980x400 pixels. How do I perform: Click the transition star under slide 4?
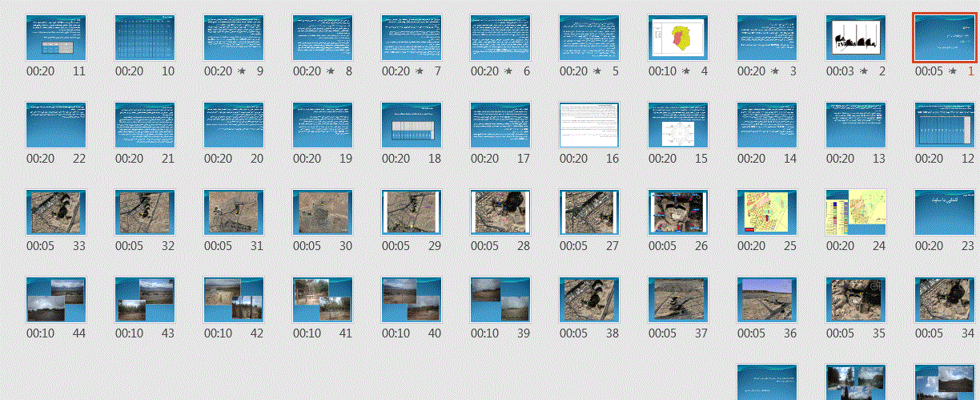pos(685,71)
